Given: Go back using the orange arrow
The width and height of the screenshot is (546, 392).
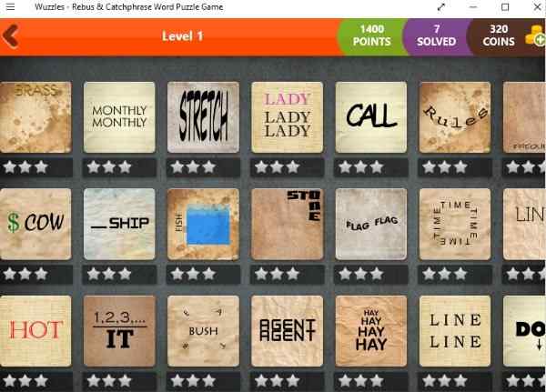Looking at the screenshot, I should [x=10, y=35].
